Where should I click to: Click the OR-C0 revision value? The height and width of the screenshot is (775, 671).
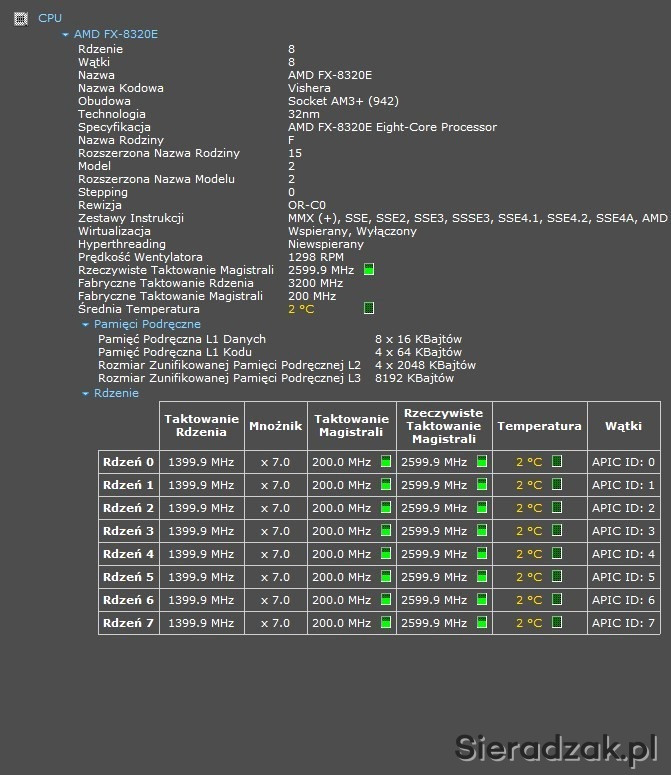pos(307,205)
